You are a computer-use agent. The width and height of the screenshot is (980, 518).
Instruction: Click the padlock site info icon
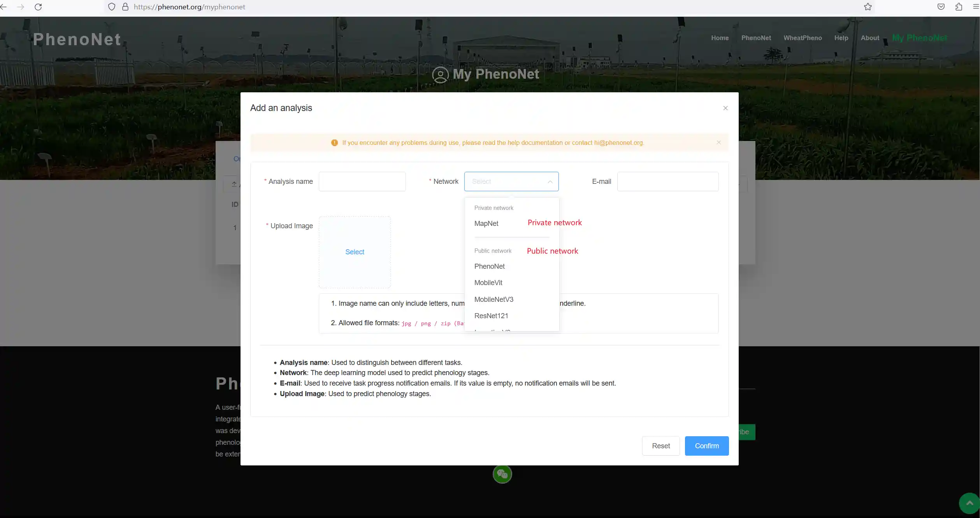point(125,7)
